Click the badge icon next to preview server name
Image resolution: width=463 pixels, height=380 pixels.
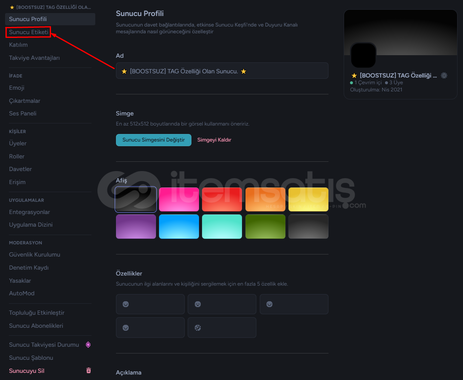pos(444,76)
